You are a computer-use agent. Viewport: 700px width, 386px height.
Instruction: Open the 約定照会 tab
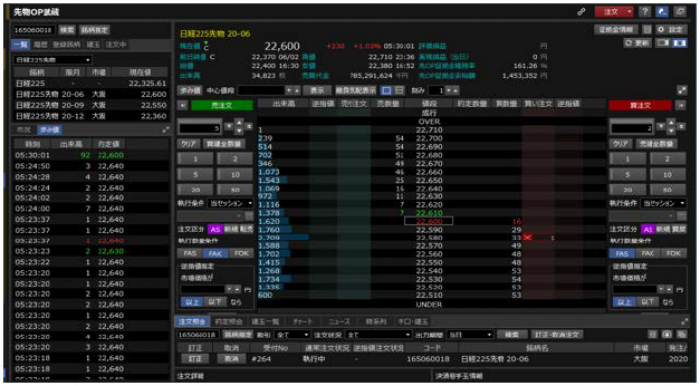click(229, 321)
